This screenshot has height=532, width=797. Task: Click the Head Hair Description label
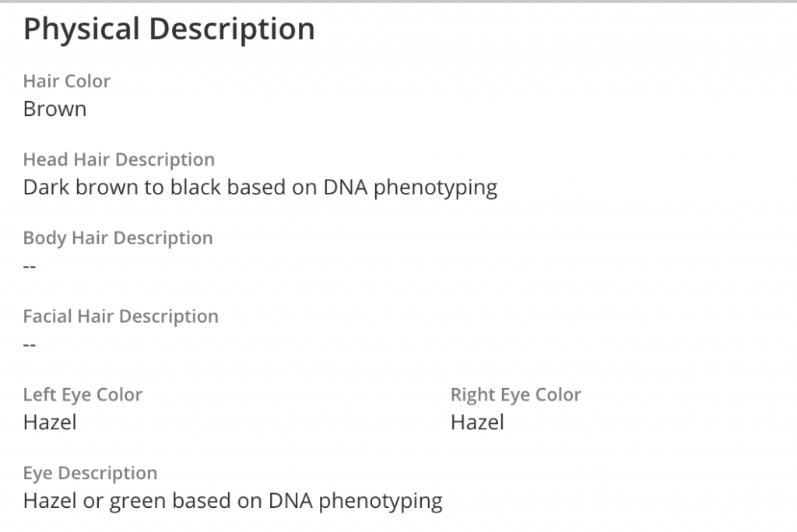tap(119, 160)
